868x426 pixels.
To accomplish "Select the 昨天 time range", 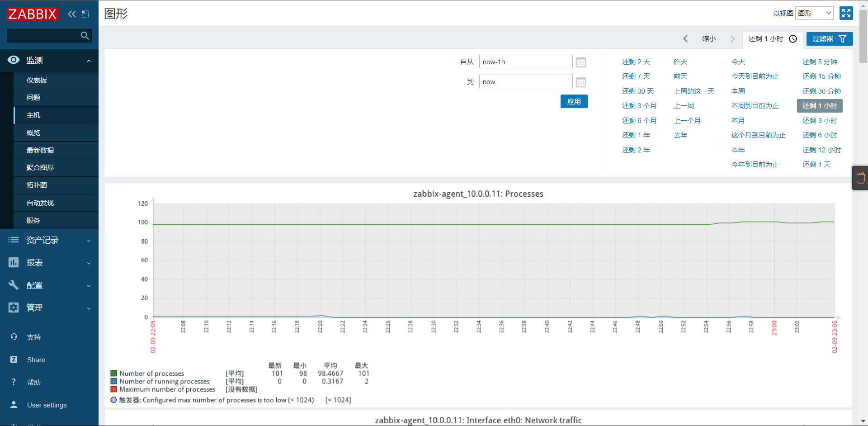I will coord(680,62).
